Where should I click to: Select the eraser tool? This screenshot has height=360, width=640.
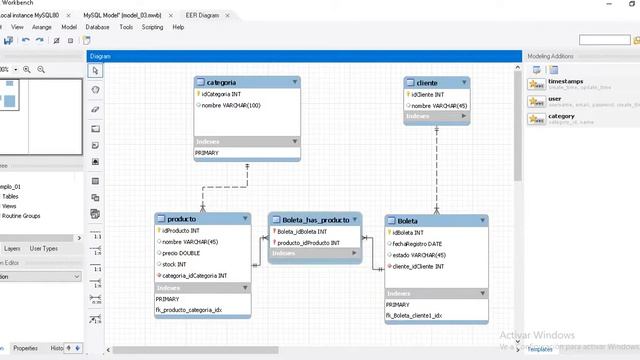point(95,109)
